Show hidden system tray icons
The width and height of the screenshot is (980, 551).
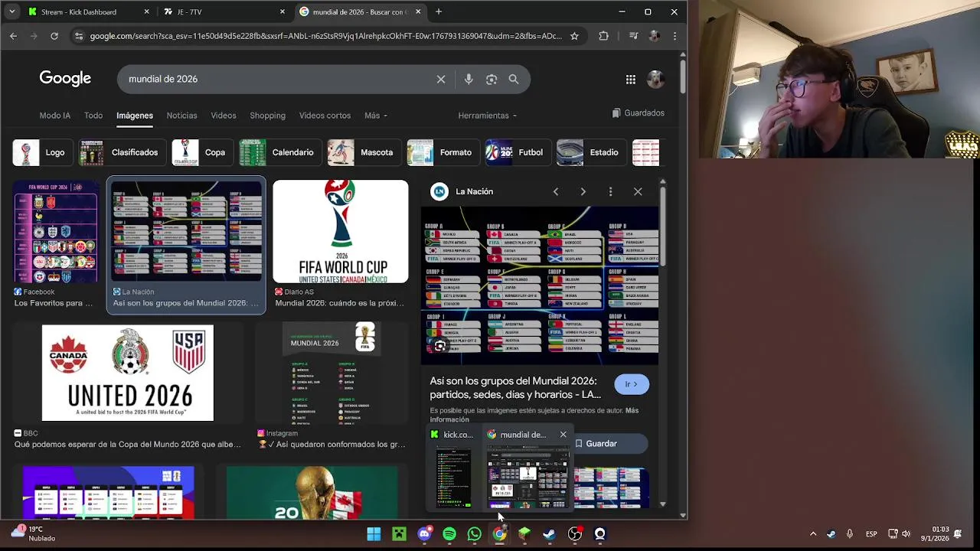(813, 534)
